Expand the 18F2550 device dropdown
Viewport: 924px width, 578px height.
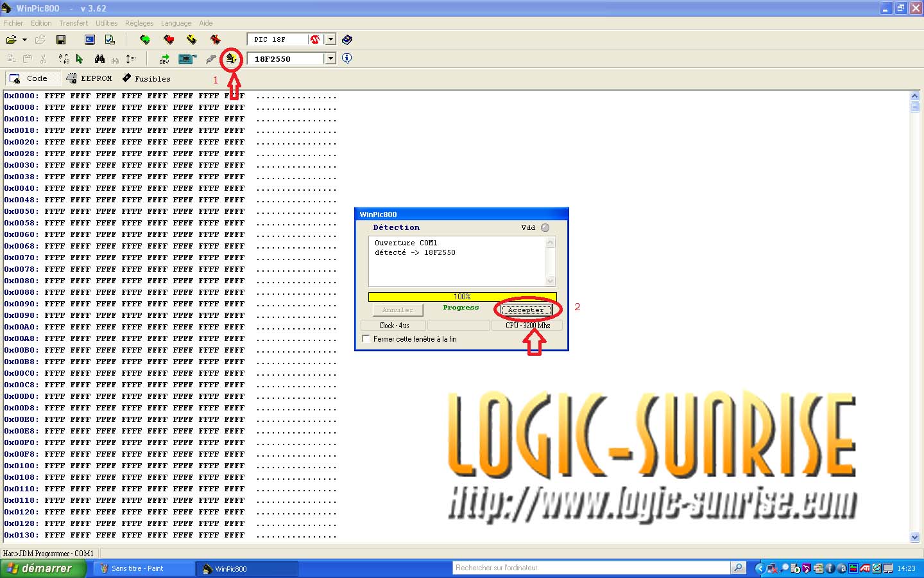pyautogui.click(x=330, y=59)
